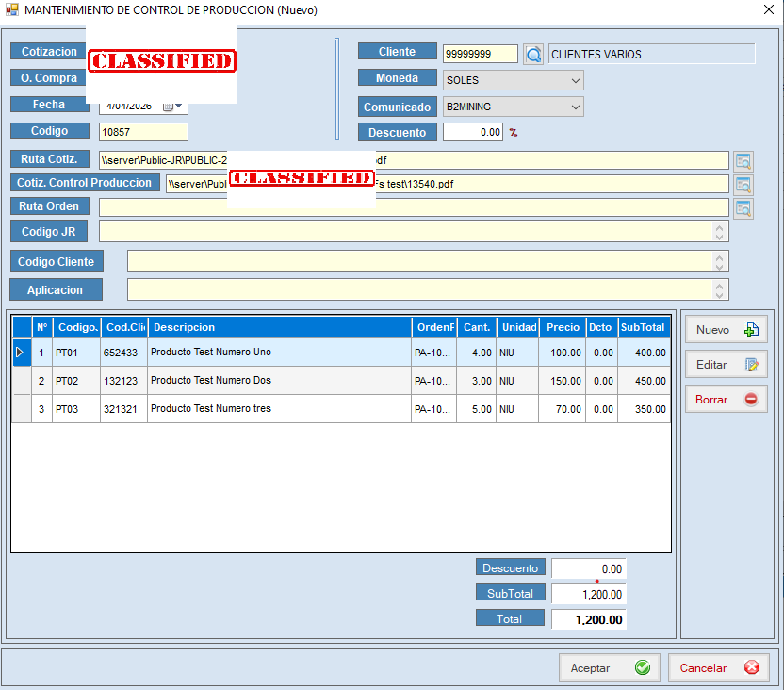Sort grid by Precio column header
The width and height of the screenshot is (784, 690).
pyautogui.click(x=562, y=327)
